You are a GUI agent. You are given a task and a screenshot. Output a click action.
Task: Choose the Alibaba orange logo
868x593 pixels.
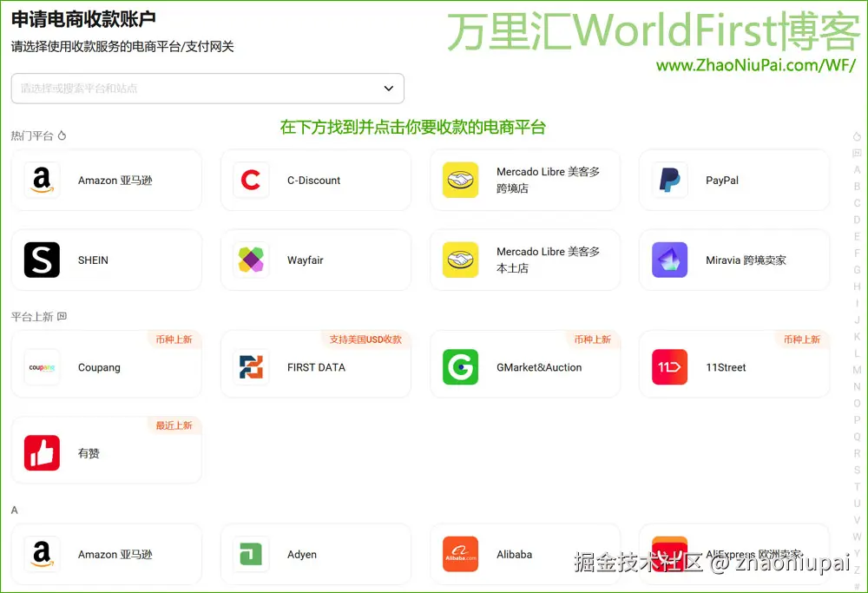pyautogui.click(x=460, y=554)
